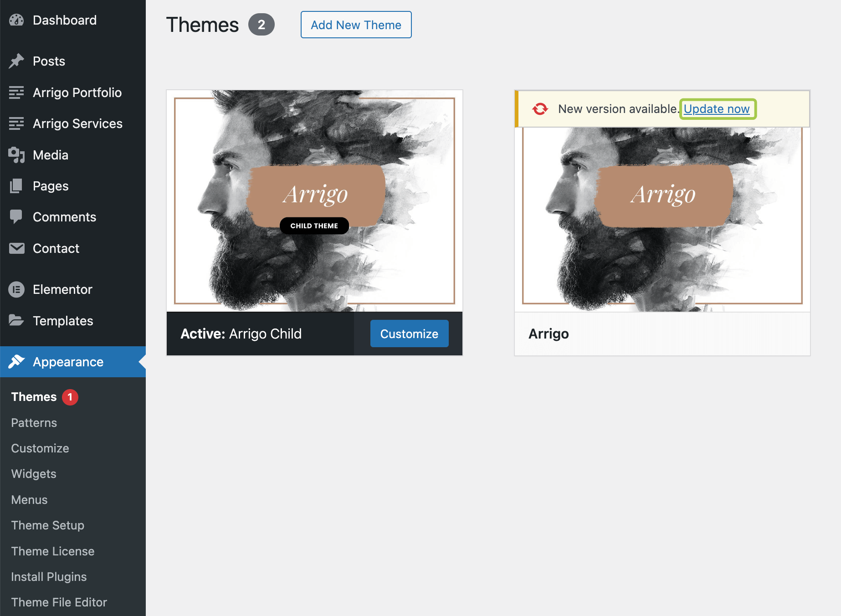This screenshot has width=841, height=616.
Task: Click the Appearance paintbrush icon
Action: coord(16,362)
